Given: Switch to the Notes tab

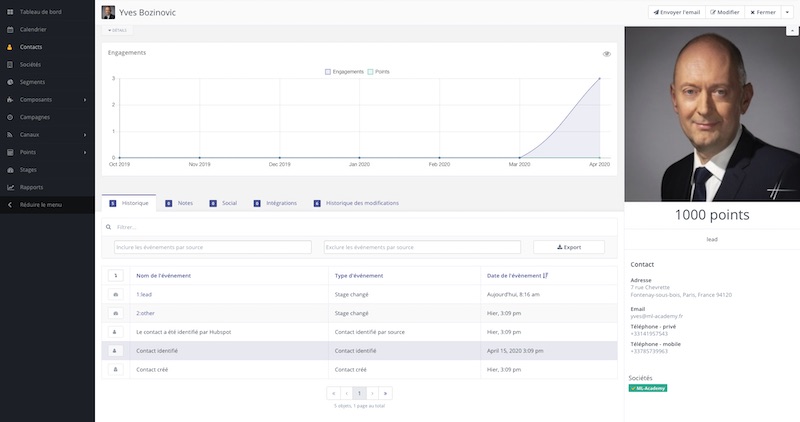Looking at the screenshot, I should pos(179,203).
